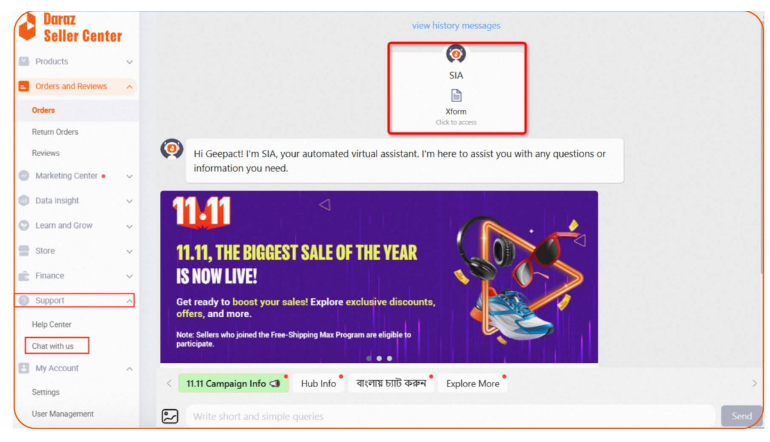The height and width of the screenshot is (442, 770).
Task: Collapse the Orders and Reviews section
Action: tap(129, 86)
